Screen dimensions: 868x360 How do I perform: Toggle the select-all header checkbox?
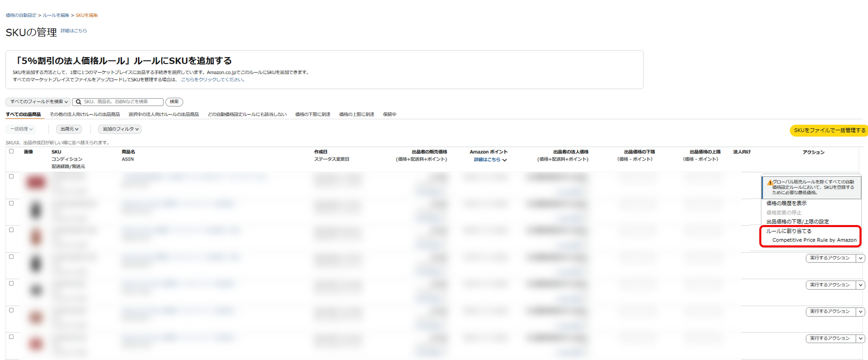[11, 151]
